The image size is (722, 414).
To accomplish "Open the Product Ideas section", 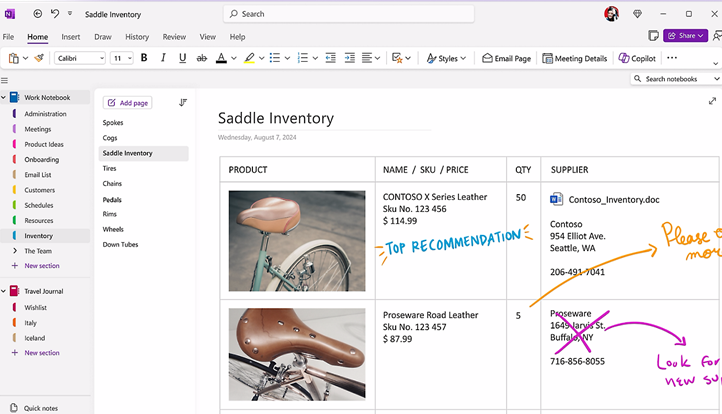I will 44,144.
